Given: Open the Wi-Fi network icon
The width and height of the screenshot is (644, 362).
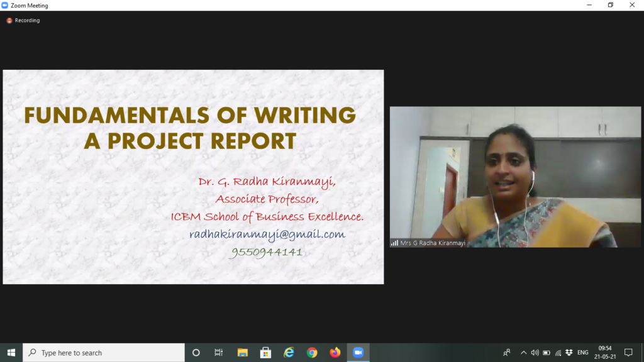Looking at the screenshot, I should [x=558, y=353].
